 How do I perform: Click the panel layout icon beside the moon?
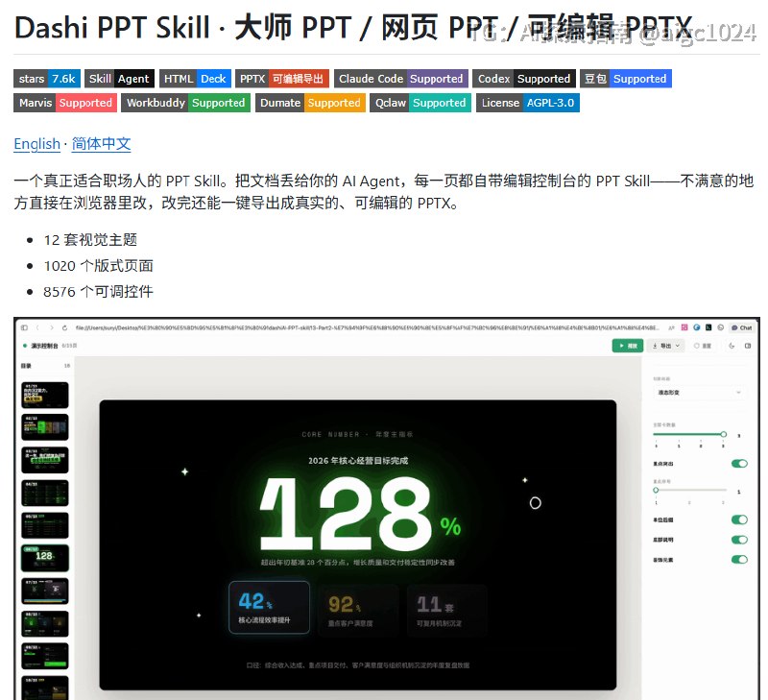pos(748,346)
